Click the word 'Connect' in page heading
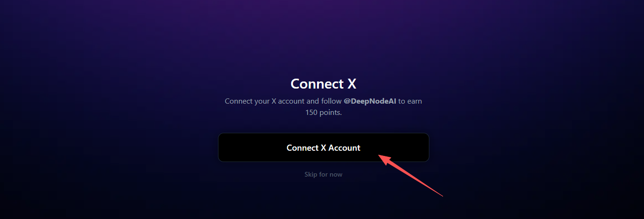Viewport: 644px width, 219px height. (317, 83)
